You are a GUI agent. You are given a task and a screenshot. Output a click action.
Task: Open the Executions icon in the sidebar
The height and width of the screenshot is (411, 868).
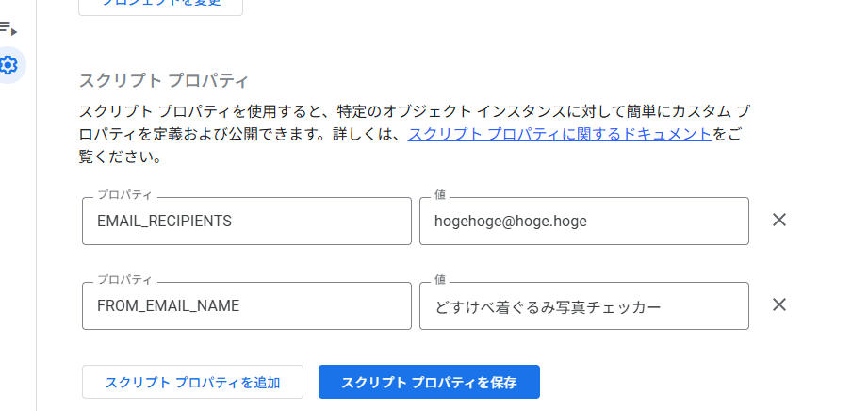click(8, 27)
